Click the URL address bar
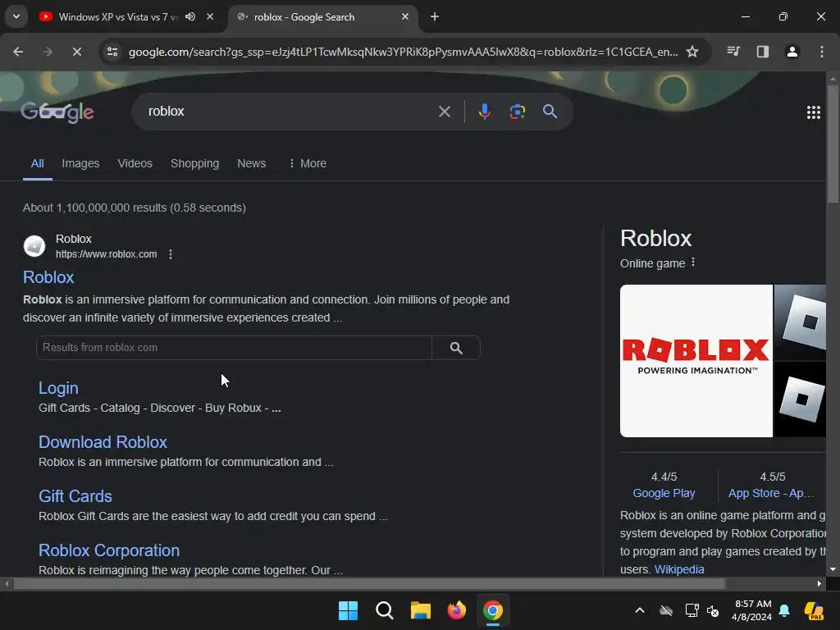 pyautogui.click(x=403, y=52)
